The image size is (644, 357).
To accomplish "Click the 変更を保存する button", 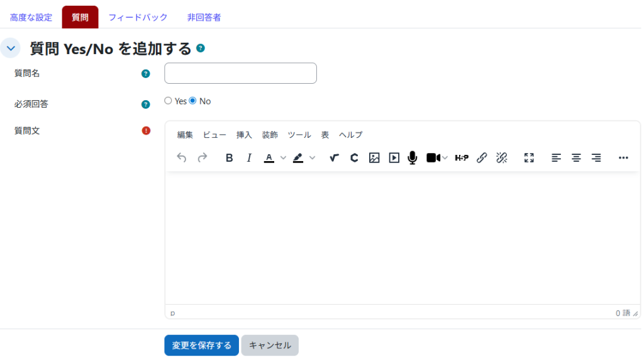I will click(201, 345).
